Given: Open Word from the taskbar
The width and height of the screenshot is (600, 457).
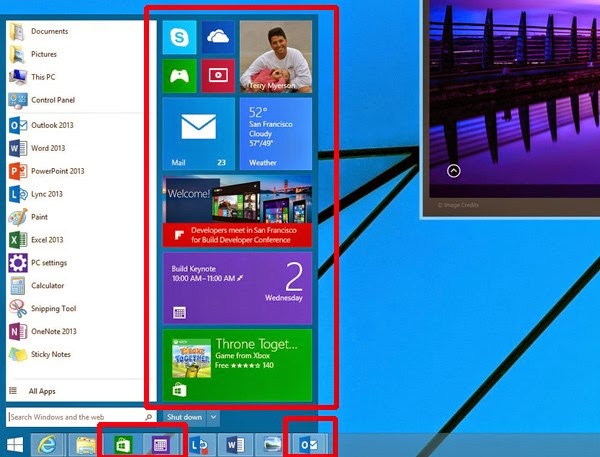Looking at the screenshot, I should pos(235,445).
